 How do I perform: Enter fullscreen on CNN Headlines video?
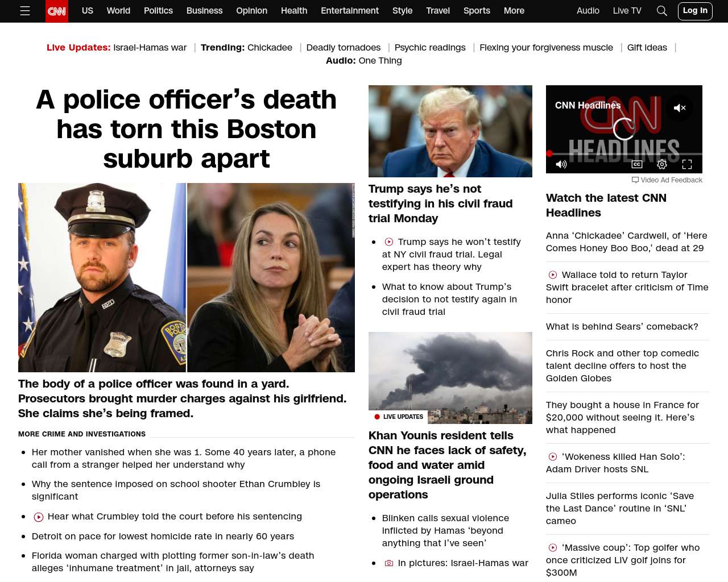[x=687, y=164]
